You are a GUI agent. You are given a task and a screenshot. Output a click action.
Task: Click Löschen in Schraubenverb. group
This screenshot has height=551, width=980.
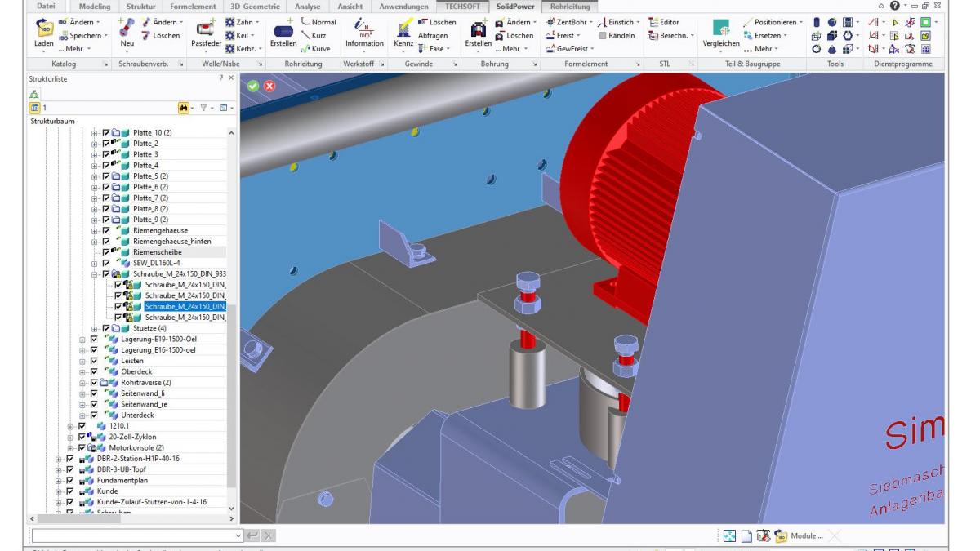159,35
